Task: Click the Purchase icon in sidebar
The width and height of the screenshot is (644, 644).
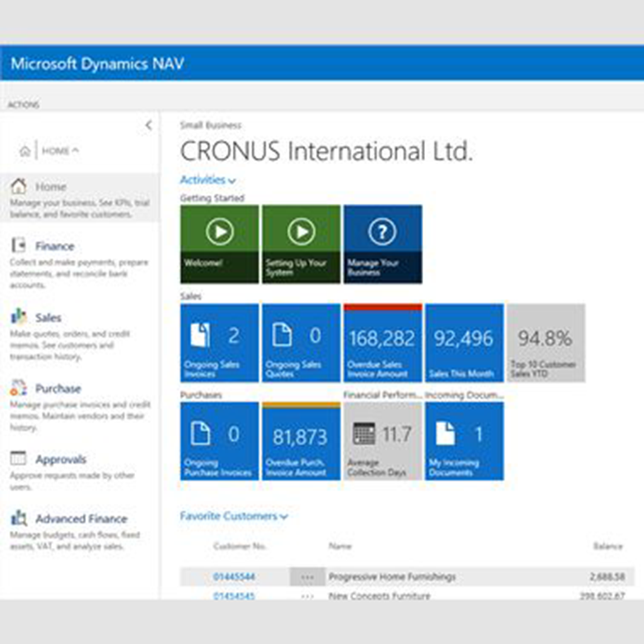Action: [x=18, y=387]
